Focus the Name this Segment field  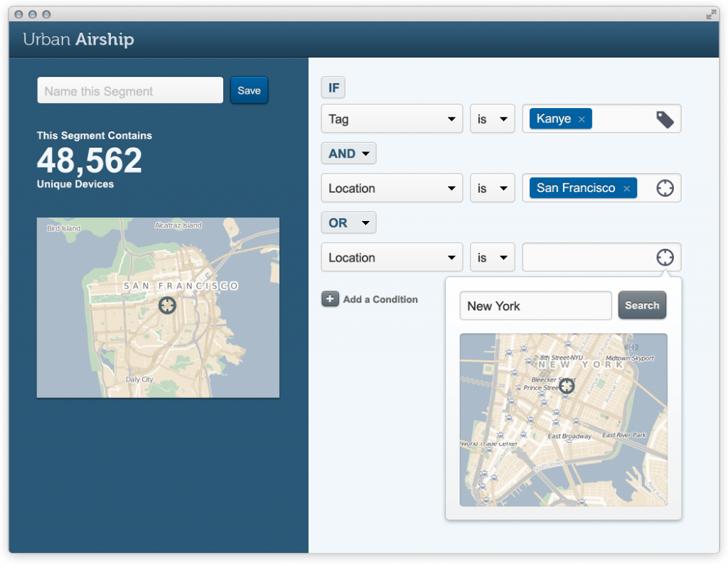131,90
